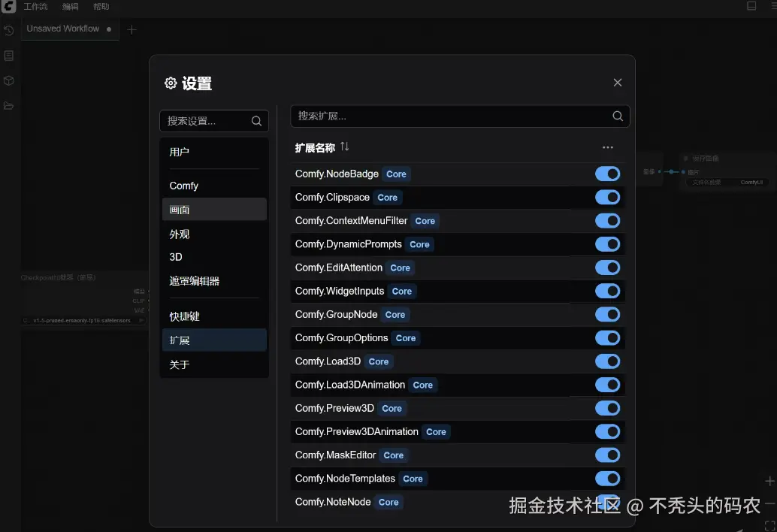Click Core badge beside Comfy.NodeTemplates
The image size is (777, 532).
click(413, 479)
